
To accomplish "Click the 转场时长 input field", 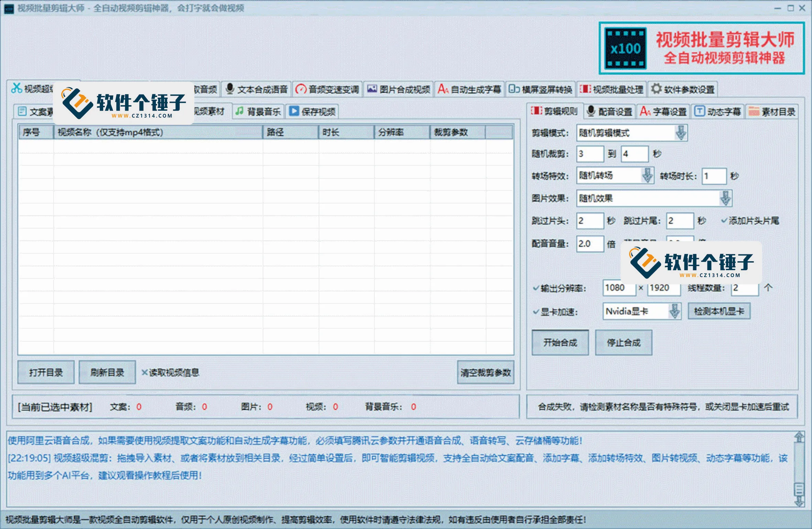I will 714,176.
